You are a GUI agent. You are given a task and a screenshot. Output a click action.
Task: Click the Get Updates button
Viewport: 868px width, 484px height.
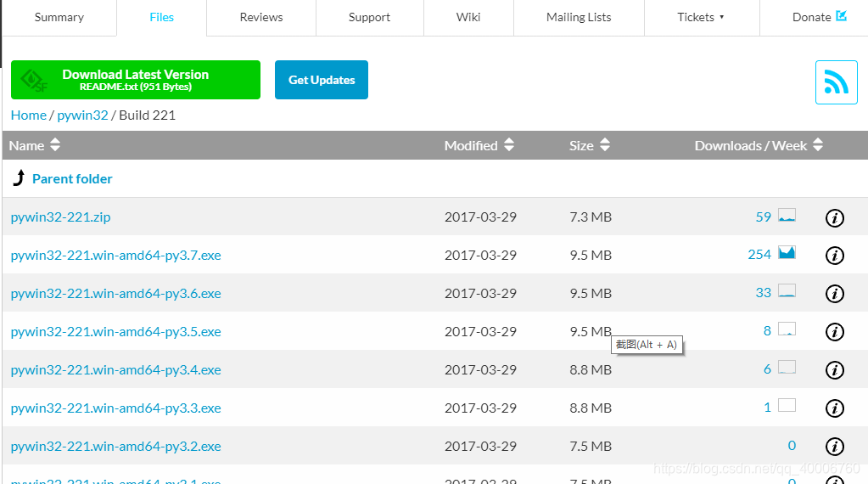click(321, 80)
